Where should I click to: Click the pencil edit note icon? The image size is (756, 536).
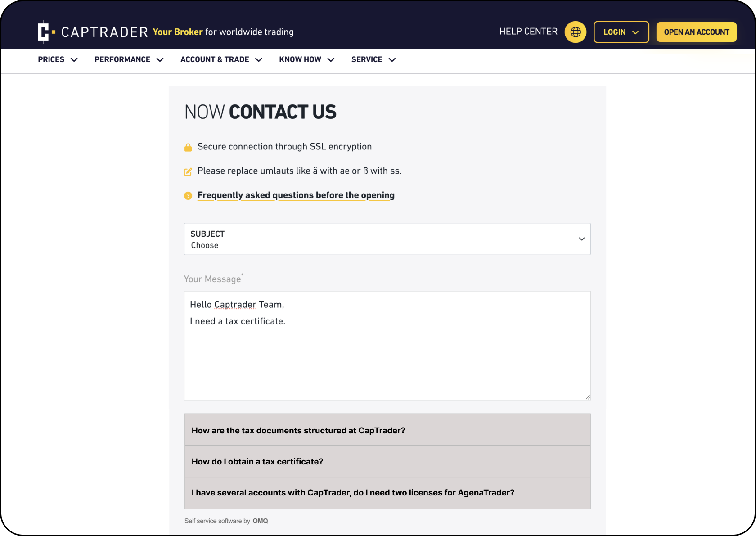[188, 171]
